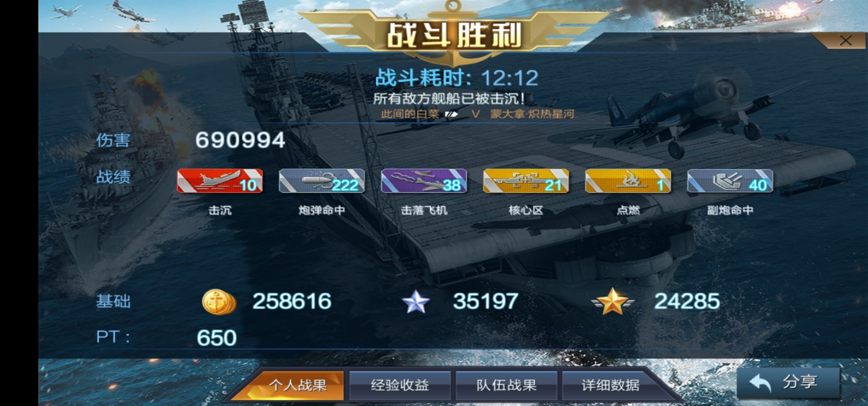Share results with the 分享 button
868x406 pixels.
788,383
